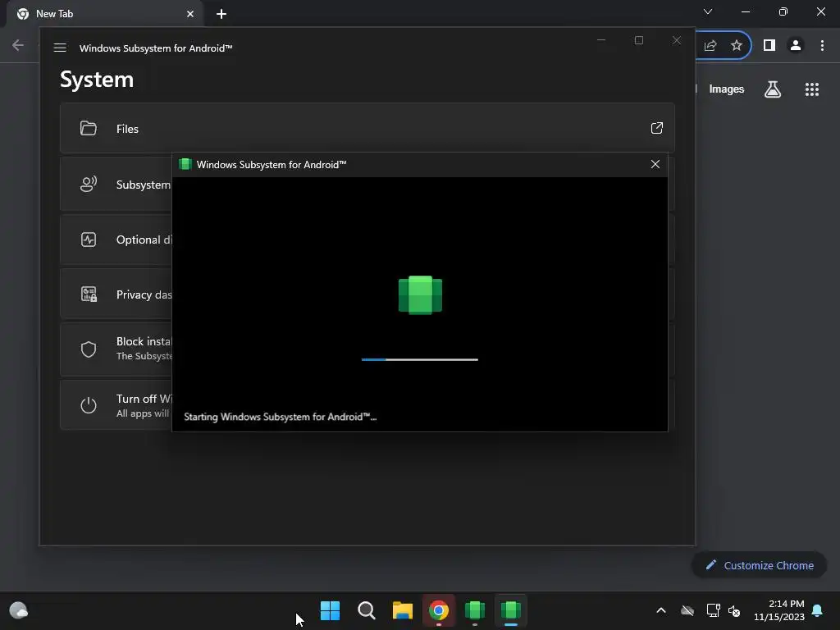This screenshot has width=840, height=630.
Task: Click the OneDrive cloud tray icon
Action: pos(687,610)
